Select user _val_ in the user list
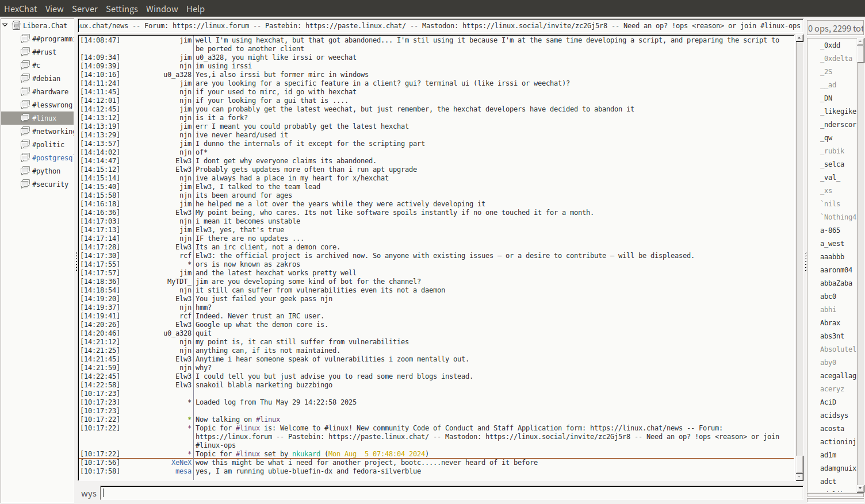865x504 pixels. (830, 178)
